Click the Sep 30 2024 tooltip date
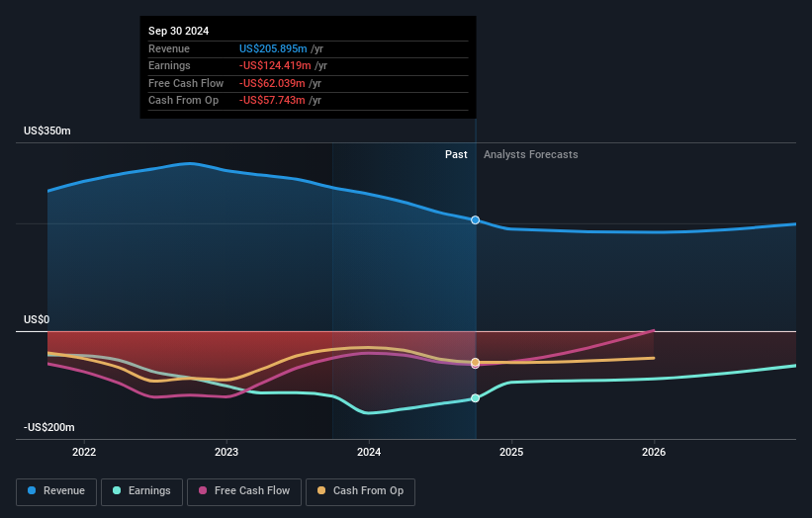Image resolution: width=812 pixels, height=518 pixels. click(x=179, y=31)
